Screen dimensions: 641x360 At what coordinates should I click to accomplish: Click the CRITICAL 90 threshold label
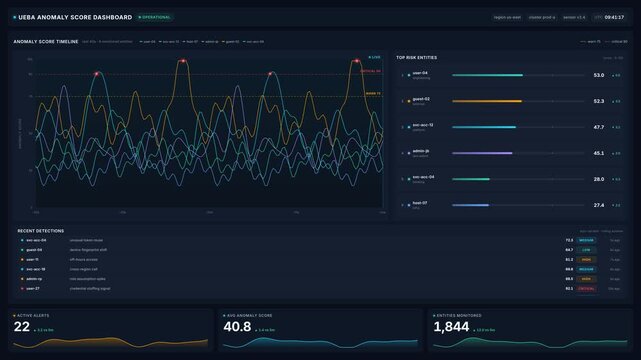coord(370,71)
